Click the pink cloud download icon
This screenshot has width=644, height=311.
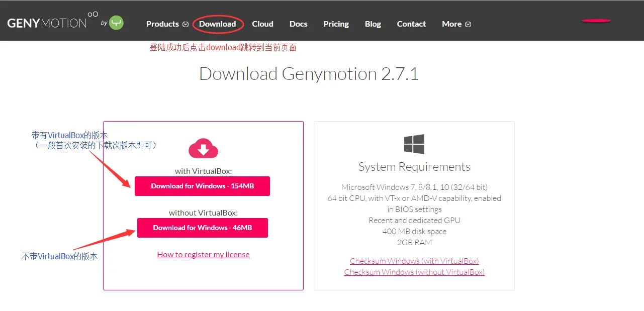click(x=203, y=149)
